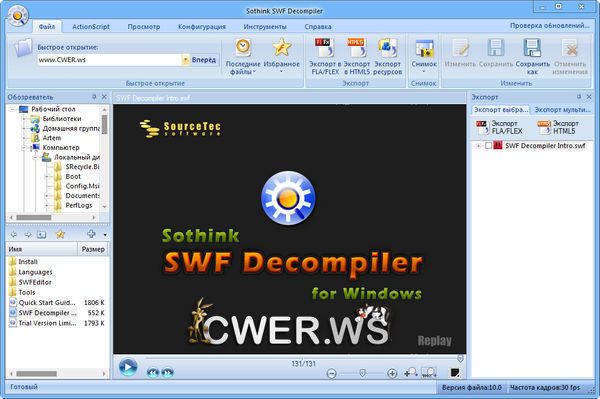
Task: Sort by Имя column header
Action: (x=42, y=249)
